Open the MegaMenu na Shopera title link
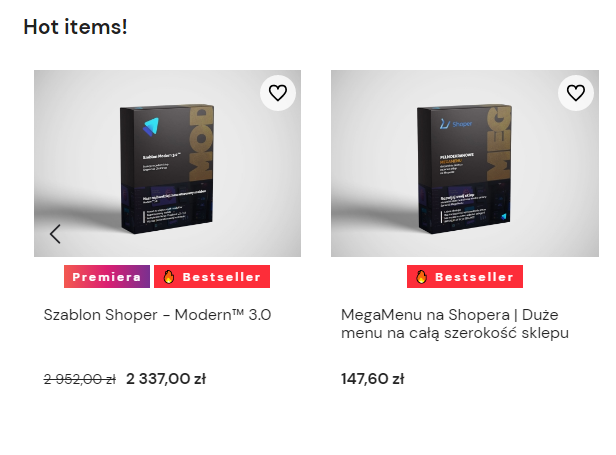The width and height of the screenshot is (616, 455). coord(455,324)
